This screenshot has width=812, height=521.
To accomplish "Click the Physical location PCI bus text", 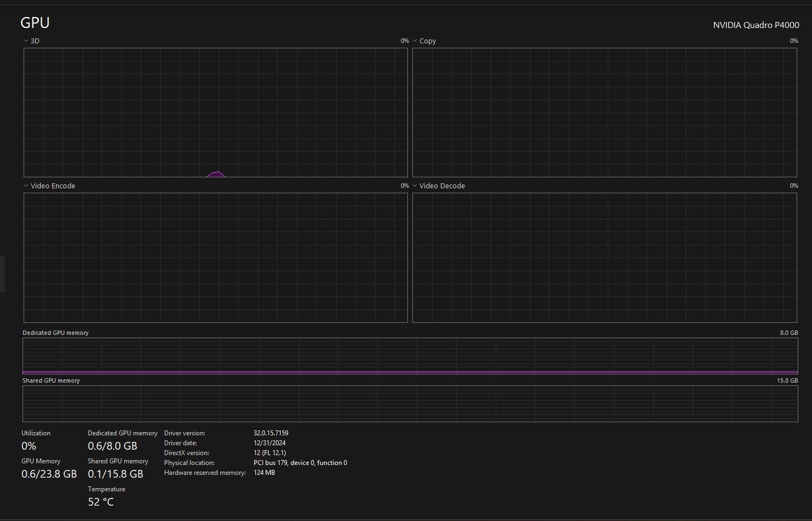I will [300, 463].
